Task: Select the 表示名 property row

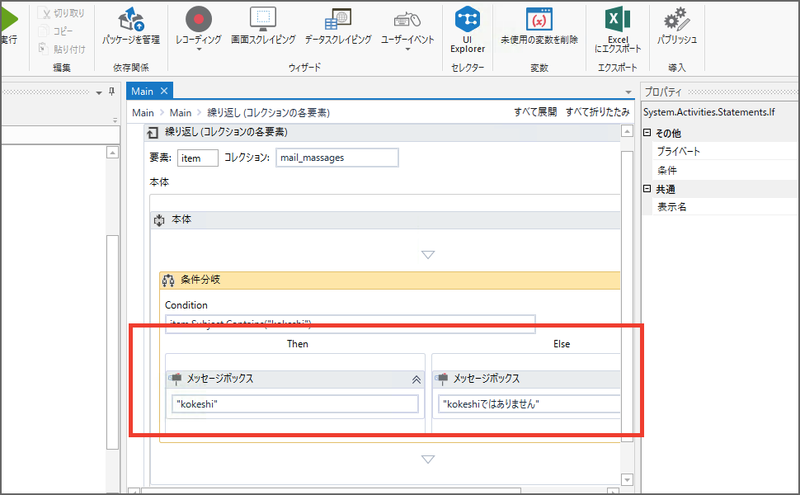Action: coord(724,207)
